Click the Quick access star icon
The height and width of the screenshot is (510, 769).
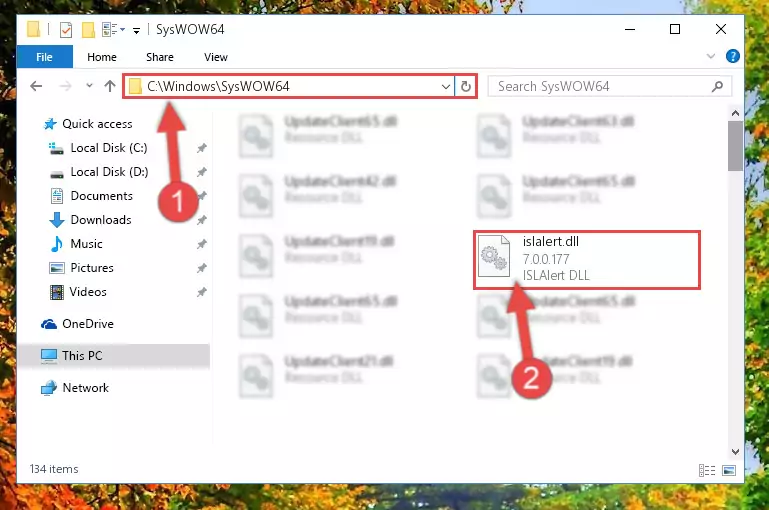click(x=50, y=124)
